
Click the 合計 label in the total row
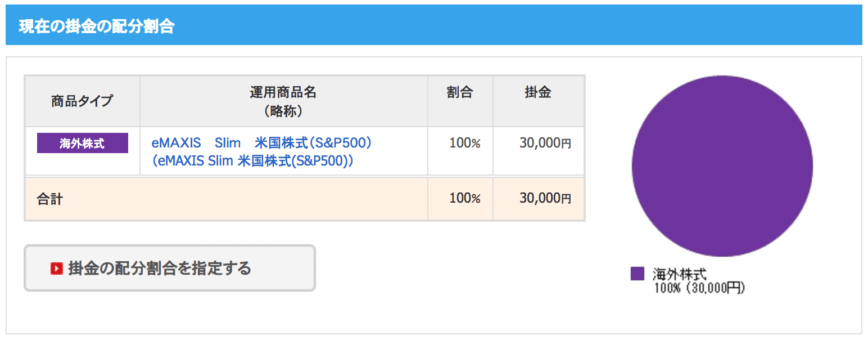(49, 199)
